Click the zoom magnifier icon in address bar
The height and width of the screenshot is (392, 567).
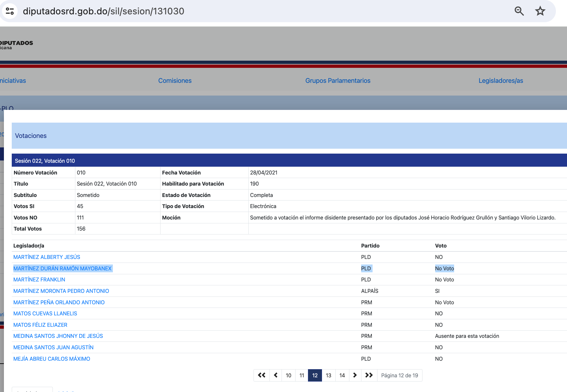(x=519, y=11)
